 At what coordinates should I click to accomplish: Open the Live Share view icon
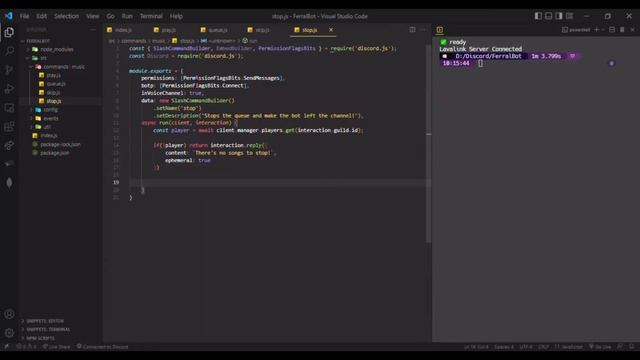(x=9, y=145)
